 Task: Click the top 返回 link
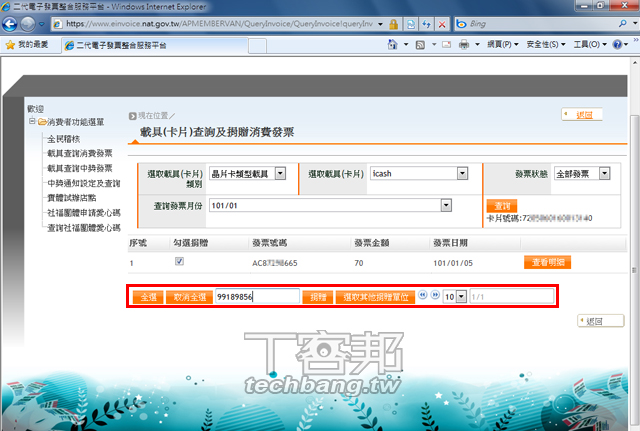click(584, 115)
